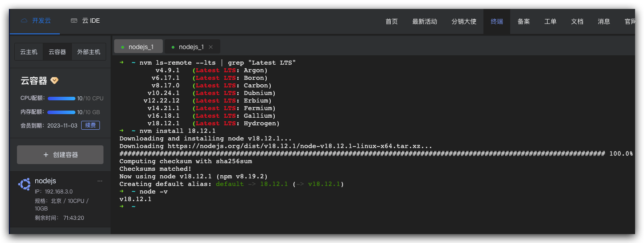Switch to the second nodejs_1 terminal tab

(191, 47)
